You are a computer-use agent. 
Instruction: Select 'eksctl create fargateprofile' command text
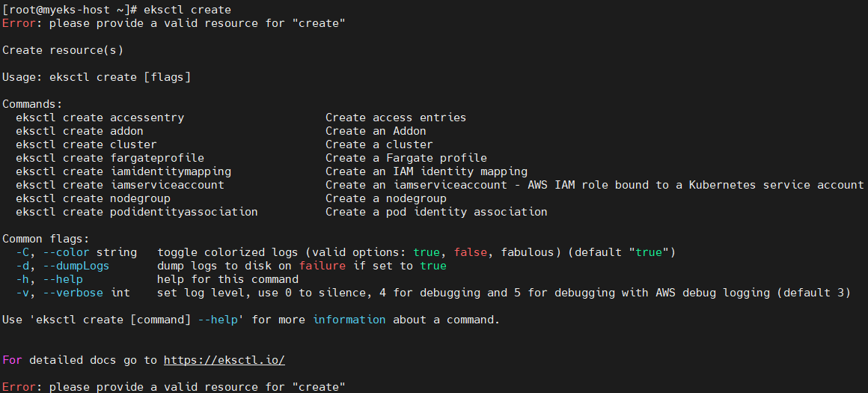[110, 158]
